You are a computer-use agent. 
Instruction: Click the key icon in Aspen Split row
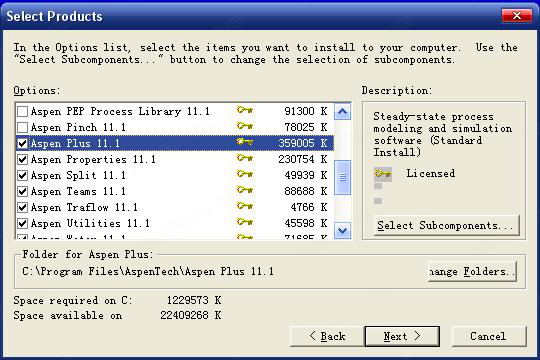tap(245, 174)
